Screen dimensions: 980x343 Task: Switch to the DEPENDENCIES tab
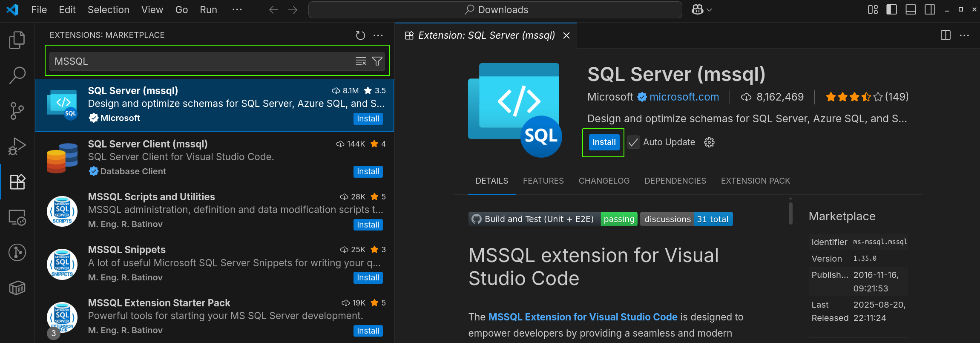675,181
